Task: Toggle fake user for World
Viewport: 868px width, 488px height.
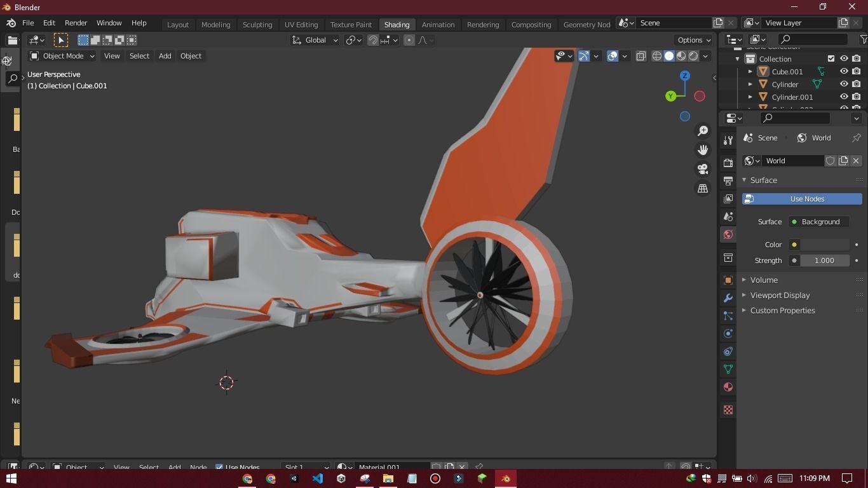Action: [831, 161]
